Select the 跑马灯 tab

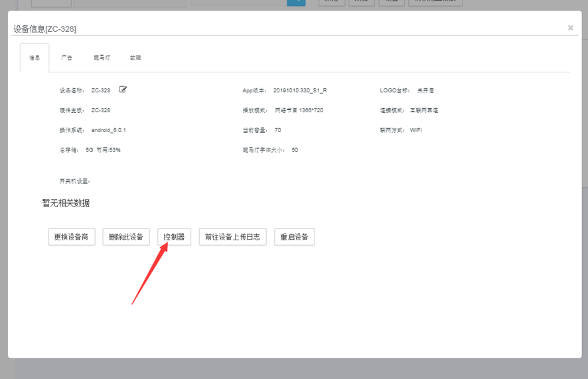[102, 58]
